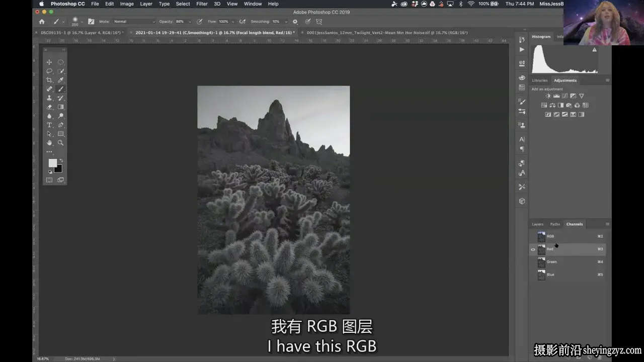The image size is (644, 362).
Task: Select the Pen tool
Action: click(x=60, y=125)
